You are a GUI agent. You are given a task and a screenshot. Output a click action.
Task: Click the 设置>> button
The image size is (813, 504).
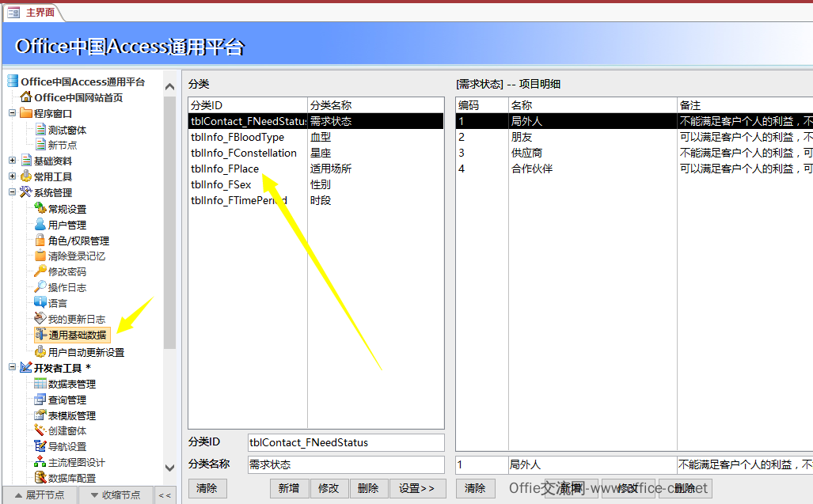coord(417,488)
